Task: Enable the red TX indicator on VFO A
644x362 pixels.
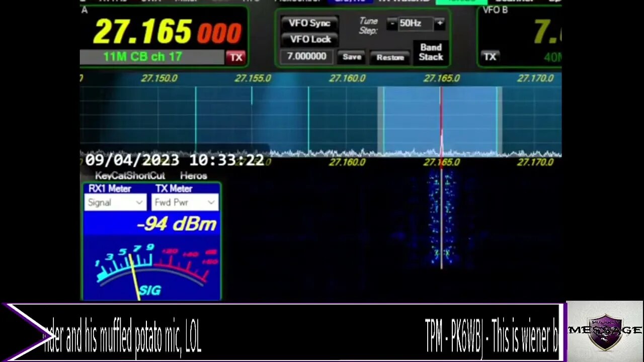Action: point(236,57)
